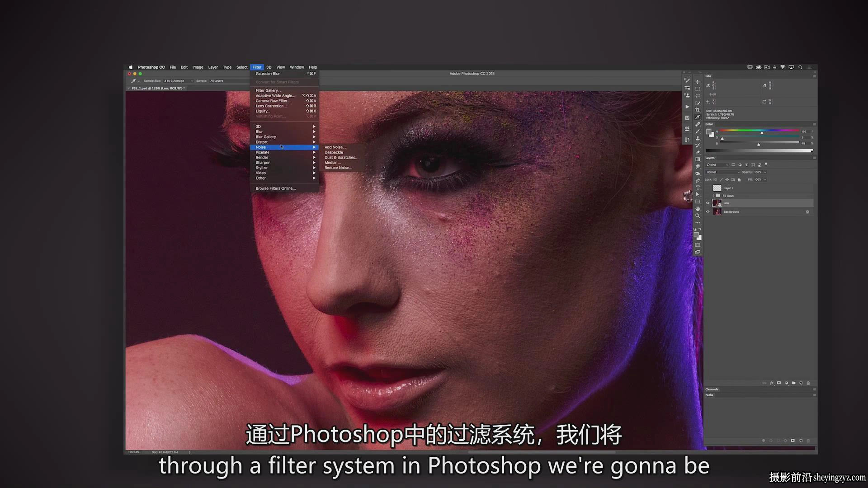
Task: Select the Gradient tool
Action: pos(698,159)
